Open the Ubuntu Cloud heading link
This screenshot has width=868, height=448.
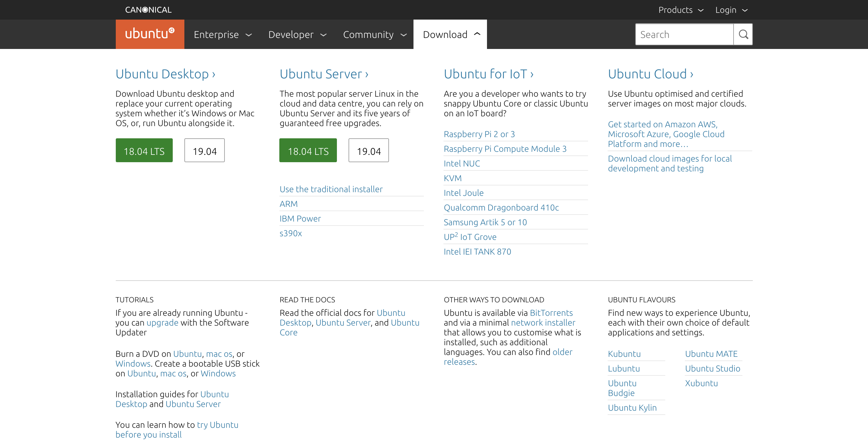pos(650,74)
